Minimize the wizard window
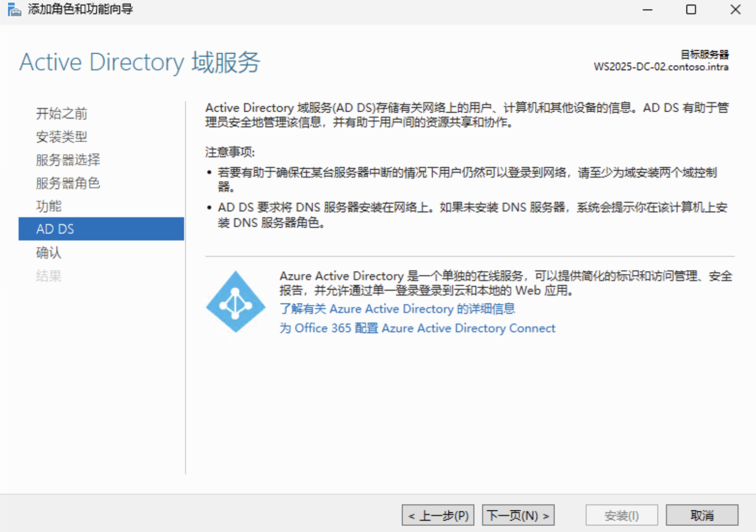This screenshot has height=532, width=756. [x=648, y=10]
